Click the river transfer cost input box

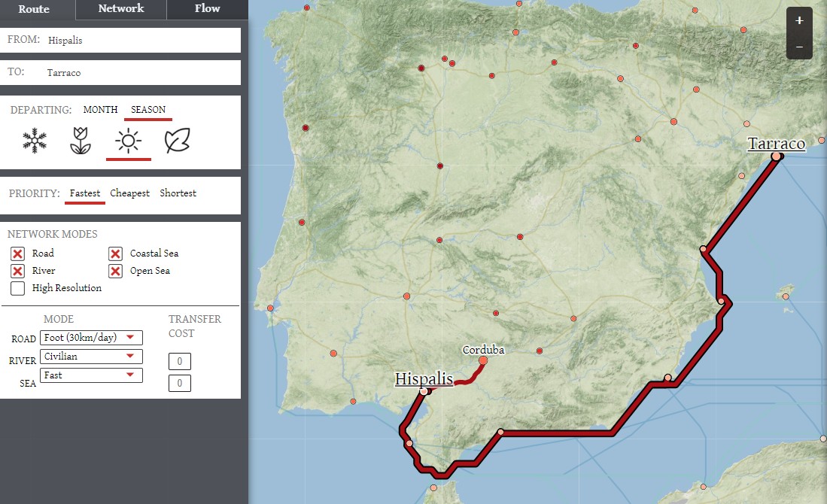(x=180, y=362)
